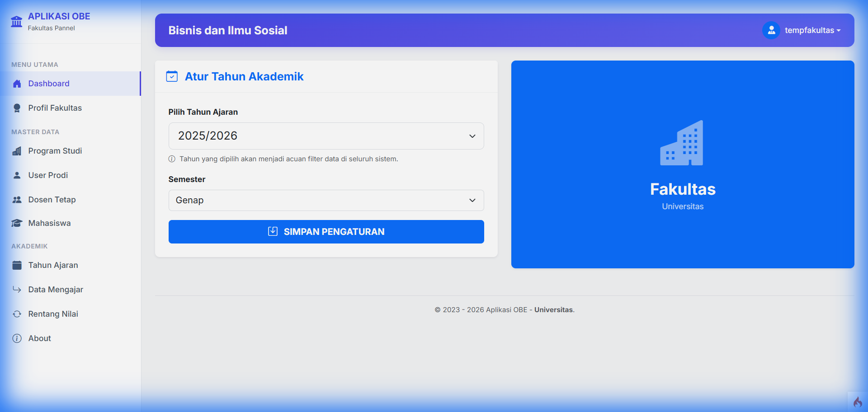Click the Program Studi building icon
868x412 pixels.
click(x=17, y=151)
